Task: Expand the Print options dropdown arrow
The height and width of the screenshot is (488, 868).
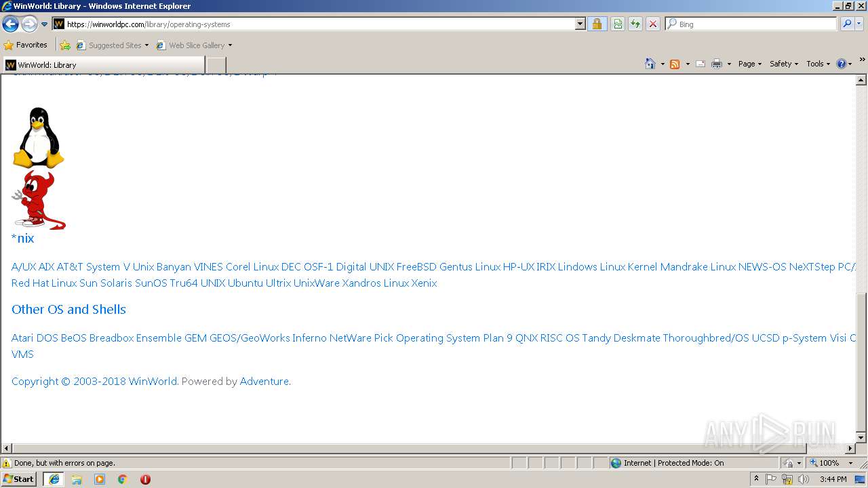Action: [729, 64]
